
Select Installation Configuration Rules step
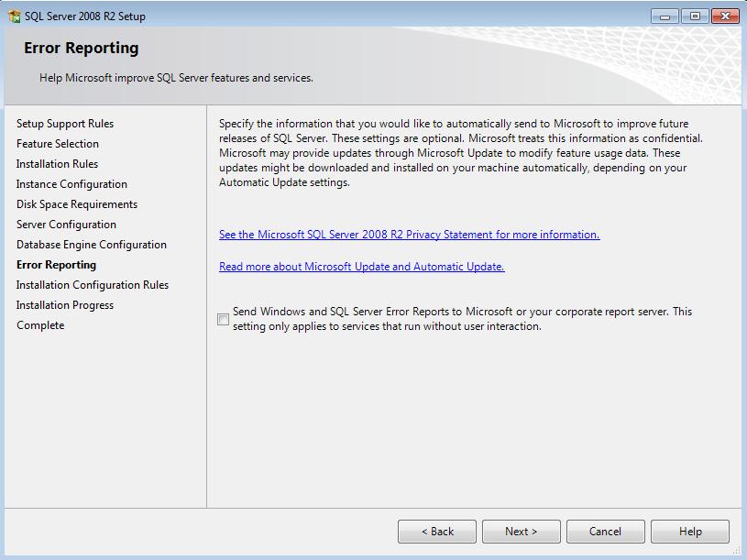tap(93, 285)
